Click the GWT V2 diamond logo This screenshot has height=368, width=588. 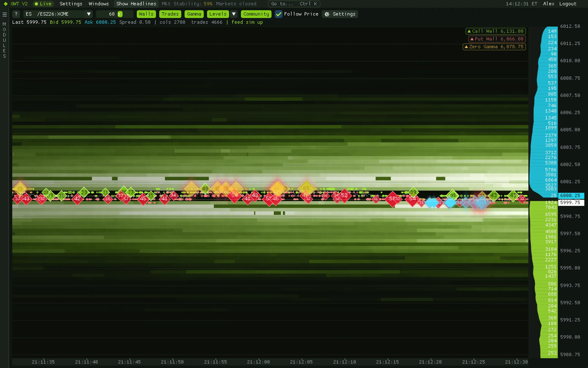(6, 4)
